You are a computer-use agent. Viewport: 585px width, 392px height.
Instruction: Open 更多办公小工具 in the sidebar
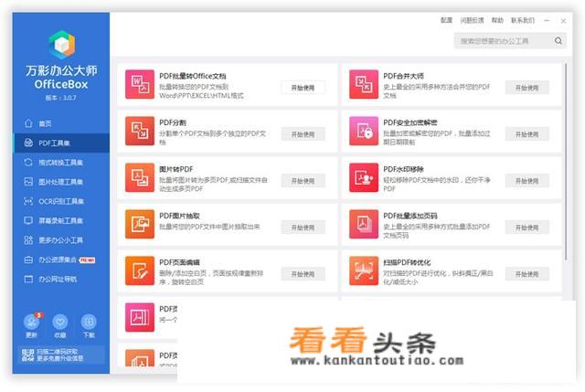point(61,239)
